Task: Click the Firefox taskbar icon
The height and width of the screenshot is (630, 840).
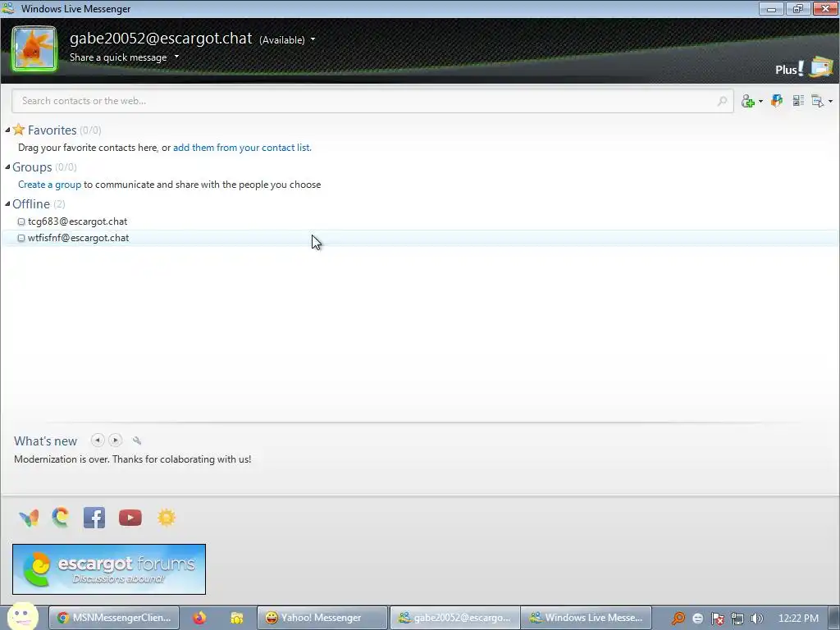Action: [200, 618]
